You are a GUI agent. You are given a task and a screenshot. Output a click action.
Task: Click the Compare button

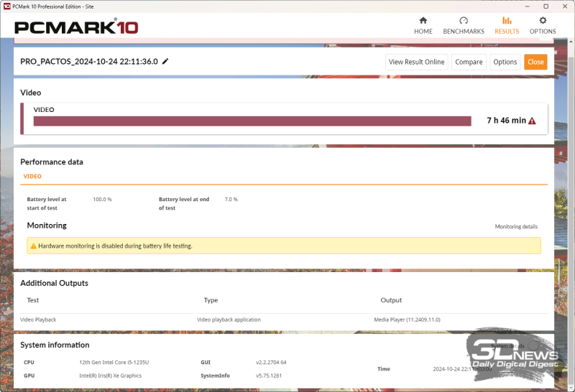coord(469,62)
